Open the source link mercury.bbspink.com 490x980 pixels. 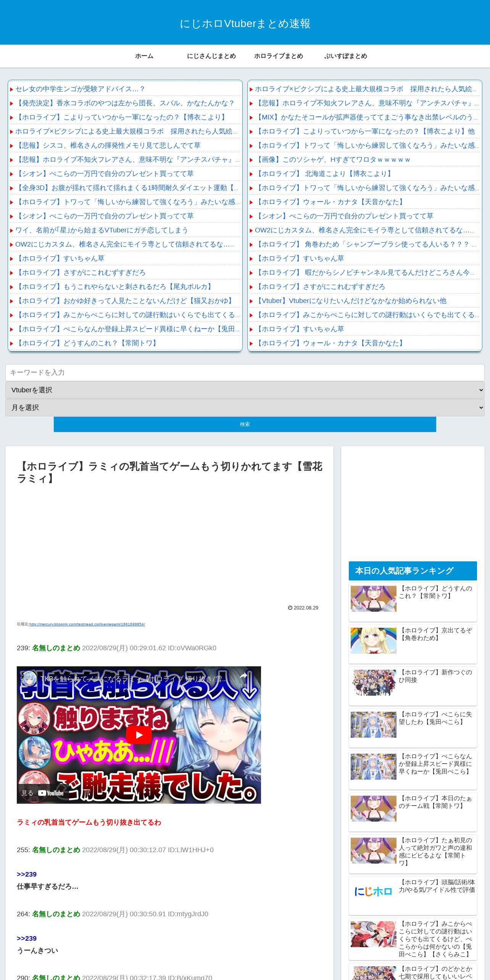click(x=87, y=624)
